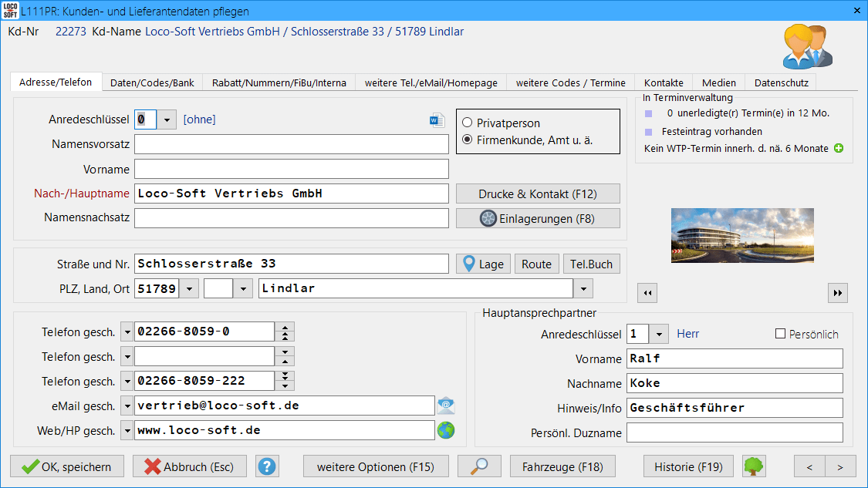Click the customer avatar icon at top right

tap(806, 46)
